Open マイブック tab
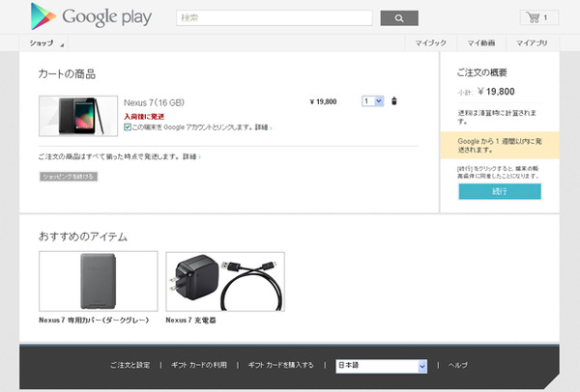 point(430,43)
